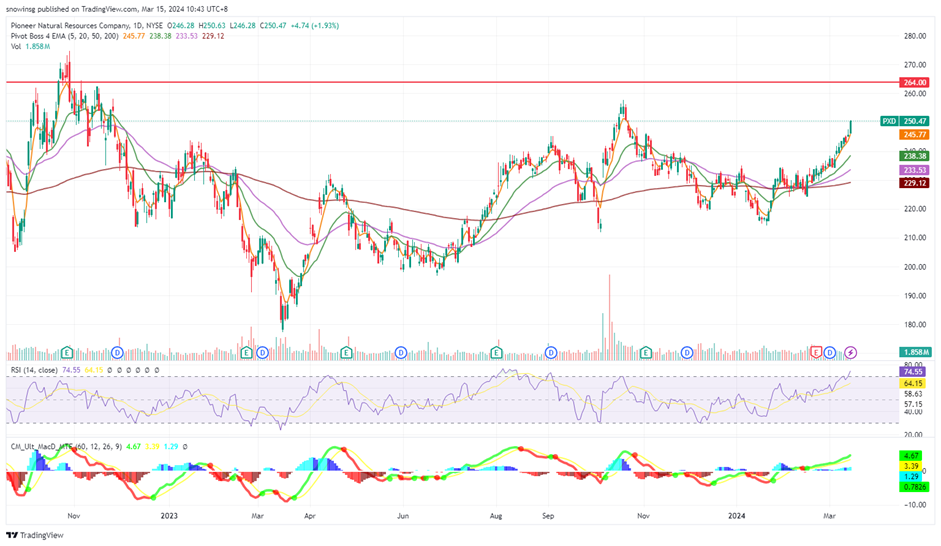Click the maroon 229.12 value in EMA legend
This screenshot has width=941, height=546.
[x=214, y=36]
